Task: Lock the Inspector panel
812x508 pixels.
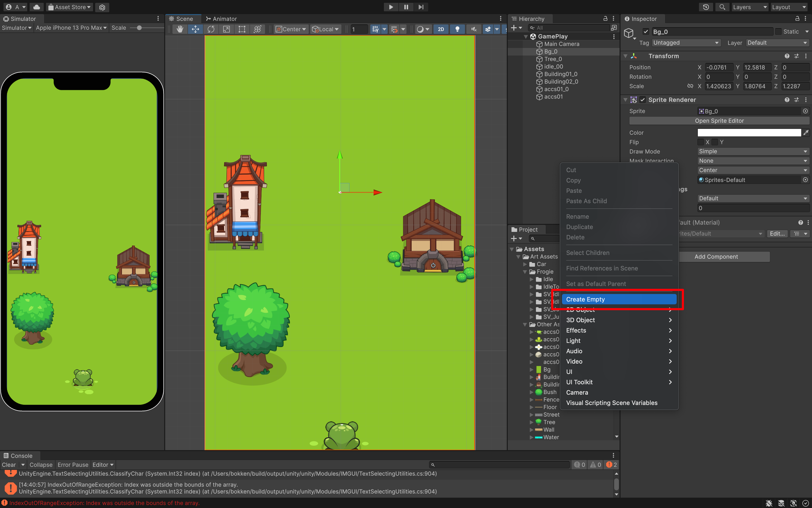Action: (x=797, y=19)
